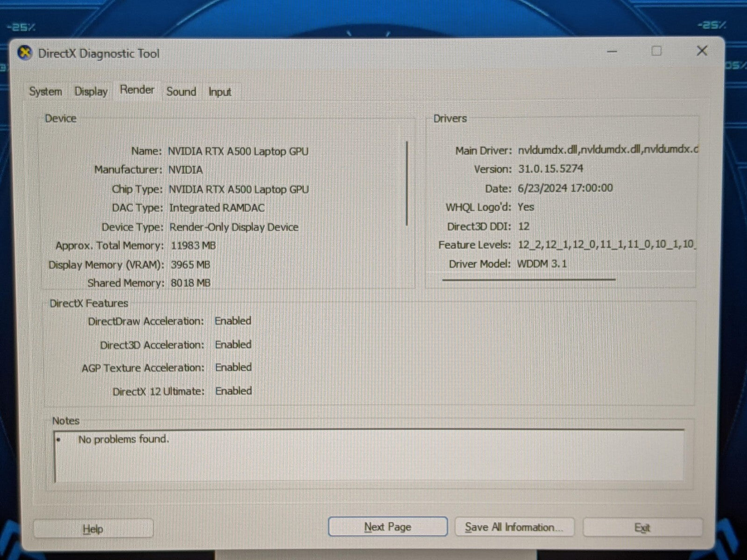Close the DirectX Diagnostic Tool window
The image size is (747, 560).
(702, 51)
